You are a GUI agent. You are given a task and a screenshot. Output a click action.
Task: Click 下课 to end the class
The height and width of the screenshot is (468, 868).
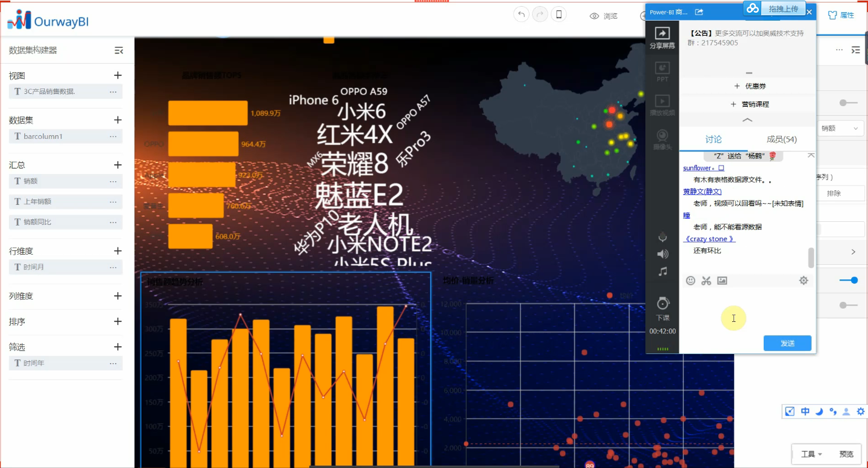coord(662,309)
